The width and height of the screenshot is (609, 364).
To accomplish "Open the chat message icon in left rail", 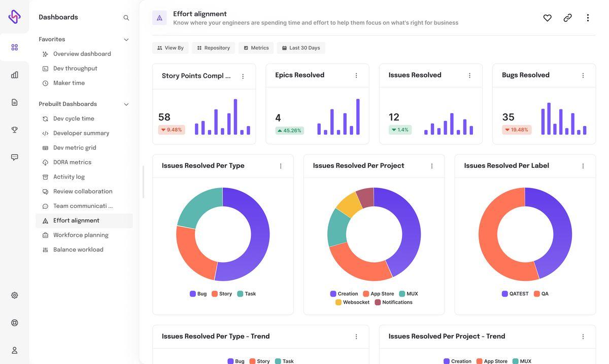I will 14,157.
